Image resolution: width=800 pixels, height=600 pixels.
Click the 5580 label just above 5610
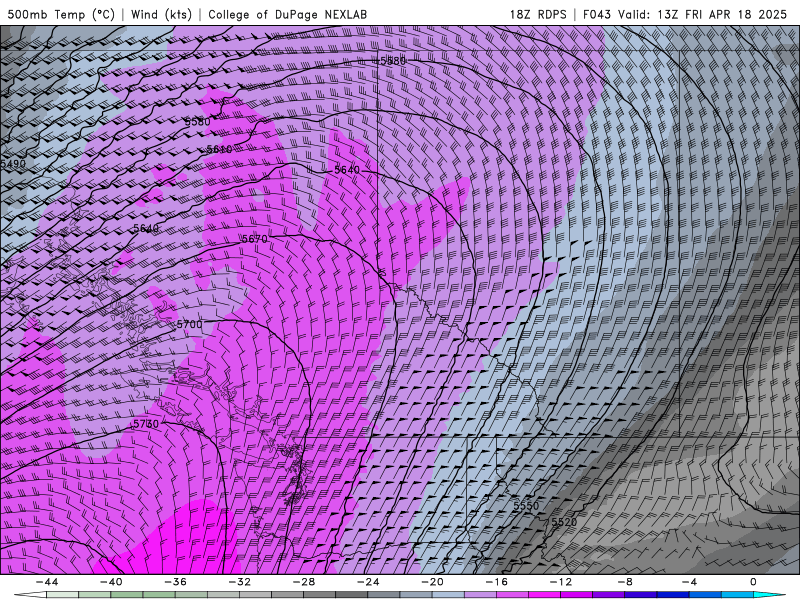[197, 122]
